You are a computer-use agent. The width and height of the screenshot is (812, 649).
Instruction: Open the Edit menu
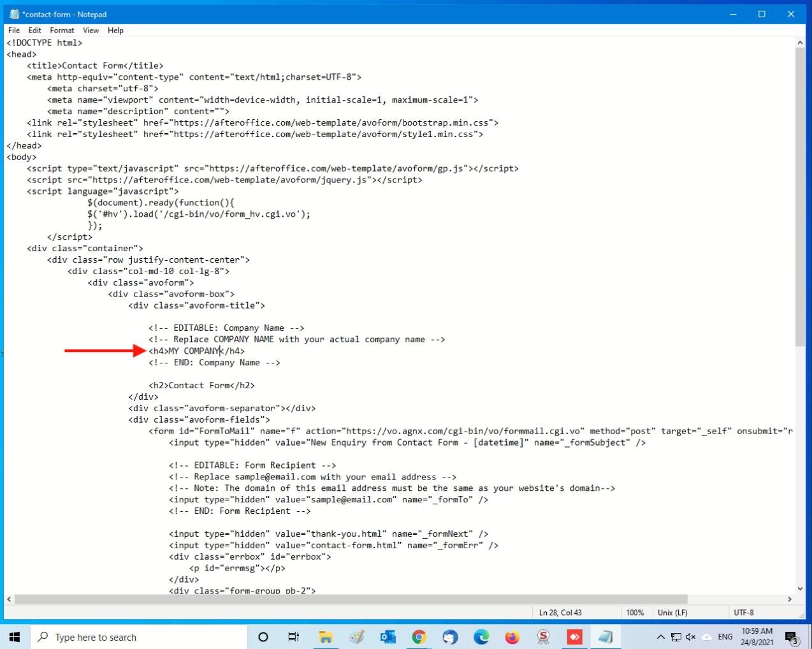coord(34,30)
